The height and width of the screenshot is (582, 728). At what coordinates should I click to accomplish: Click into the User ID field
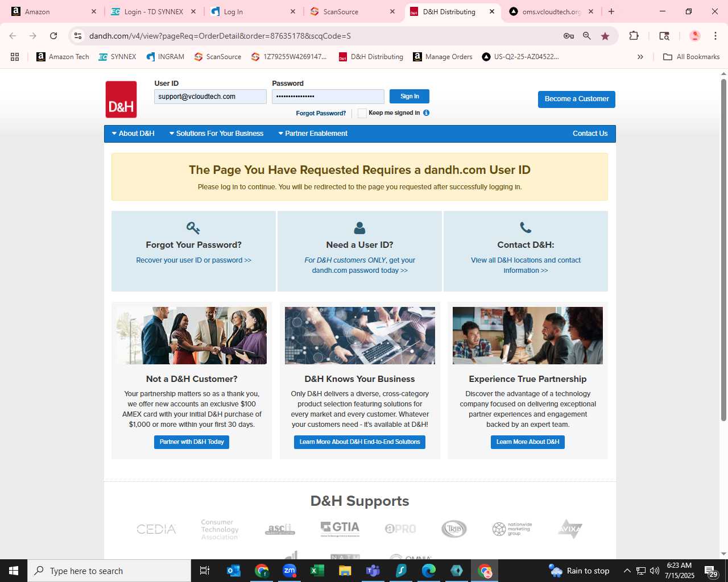tap(210, 97)
